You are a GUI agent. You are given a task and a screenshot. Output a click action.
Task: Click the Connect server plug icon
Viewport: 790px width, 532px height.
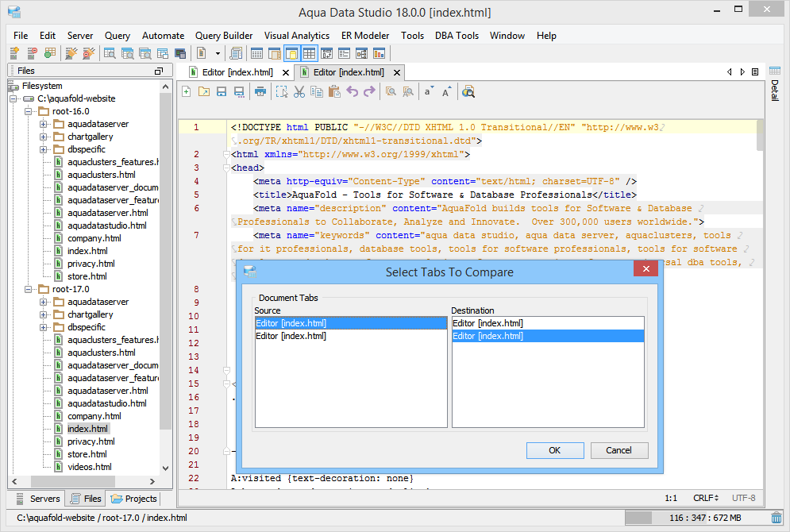coord(71,53)
